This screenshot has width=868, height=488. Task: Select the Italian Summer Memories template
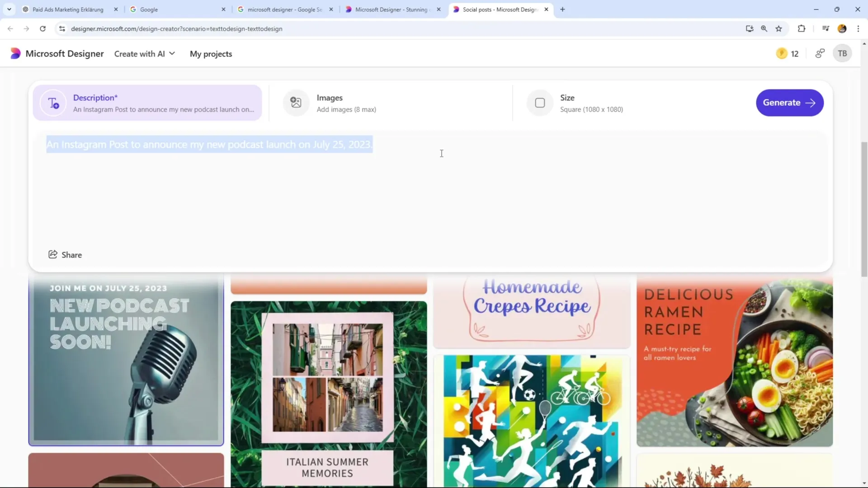[x=329, y=394]
